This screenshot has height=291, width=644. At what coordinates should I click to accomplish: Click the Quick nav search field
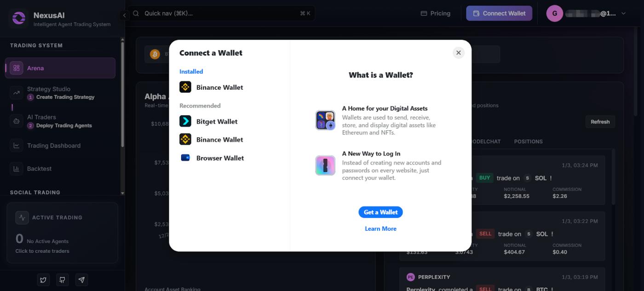[x=222, y=13]
